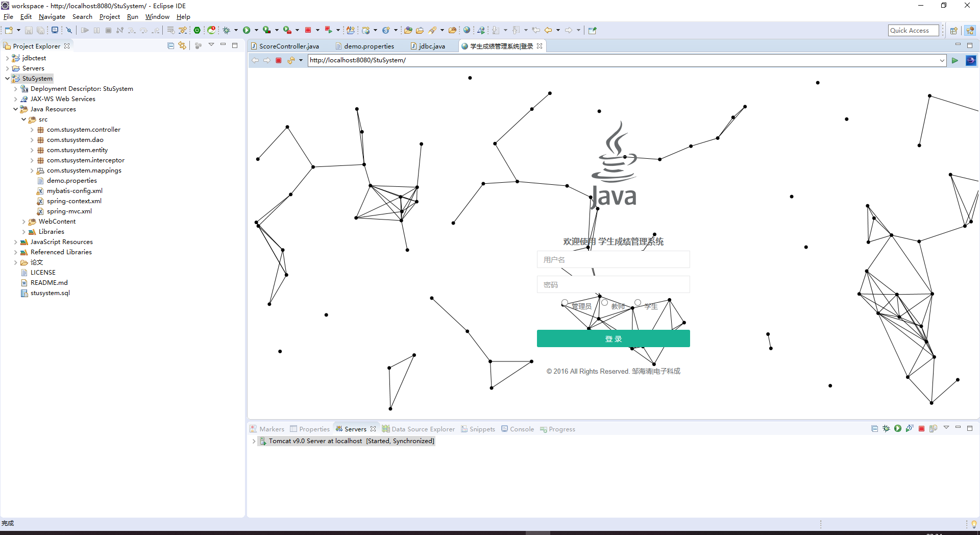Click the 密码 password field
Screen dimensions: 980x535
coord(613,284)
